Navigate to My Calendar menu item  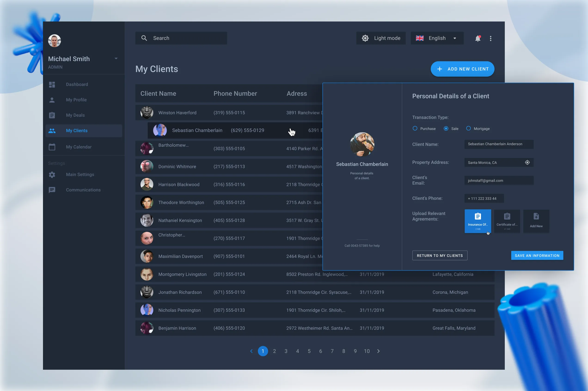tap(79, 147)
